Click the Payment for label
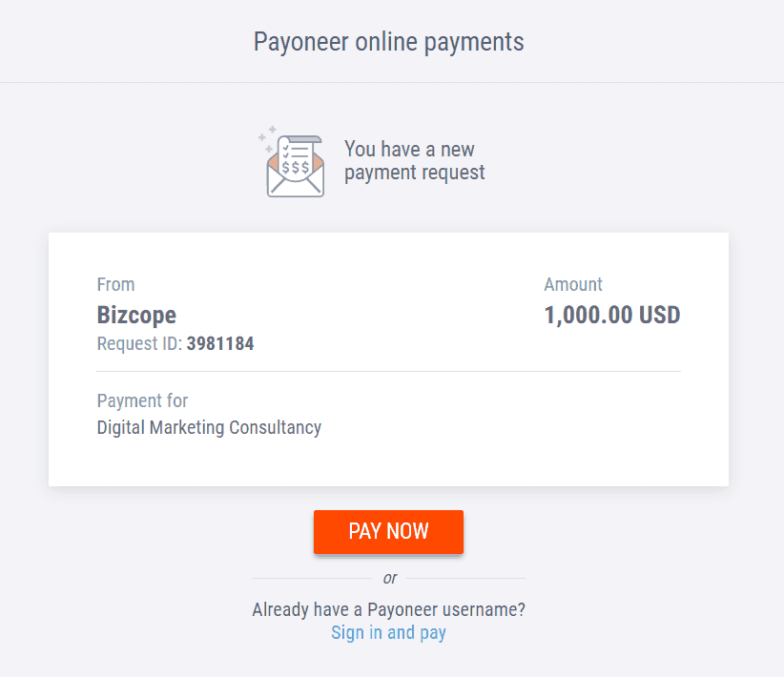This screenshot has height=677, width=784. tap(142, 400)
